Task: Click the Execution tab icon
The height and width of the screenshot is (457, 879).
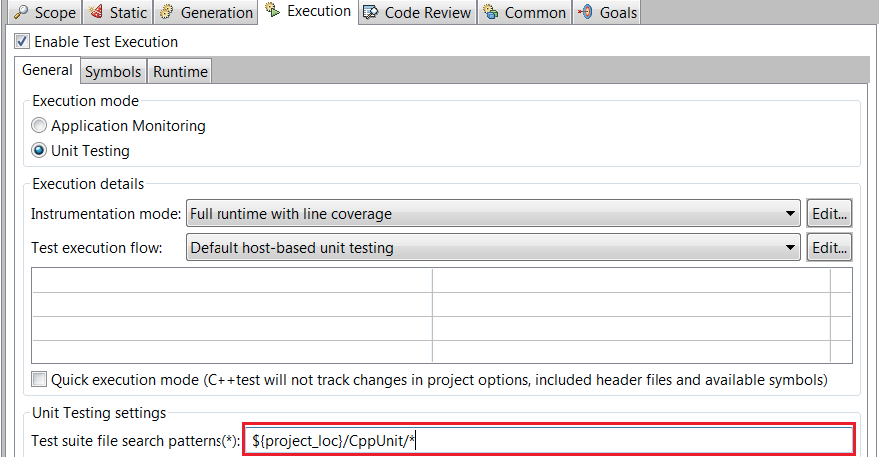Action: pos(272,10)
